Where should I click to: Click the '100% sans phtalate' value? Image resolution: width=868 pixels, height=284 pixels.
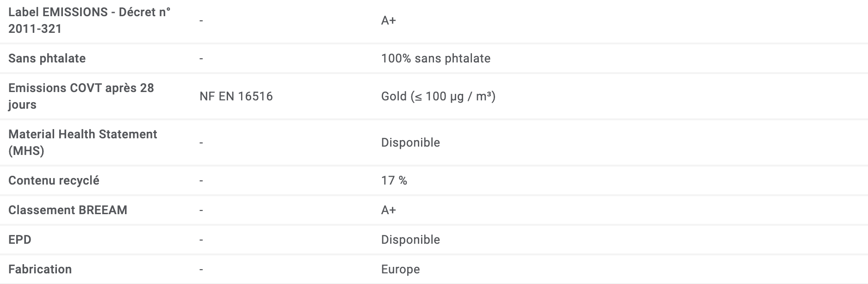point(435,58)
